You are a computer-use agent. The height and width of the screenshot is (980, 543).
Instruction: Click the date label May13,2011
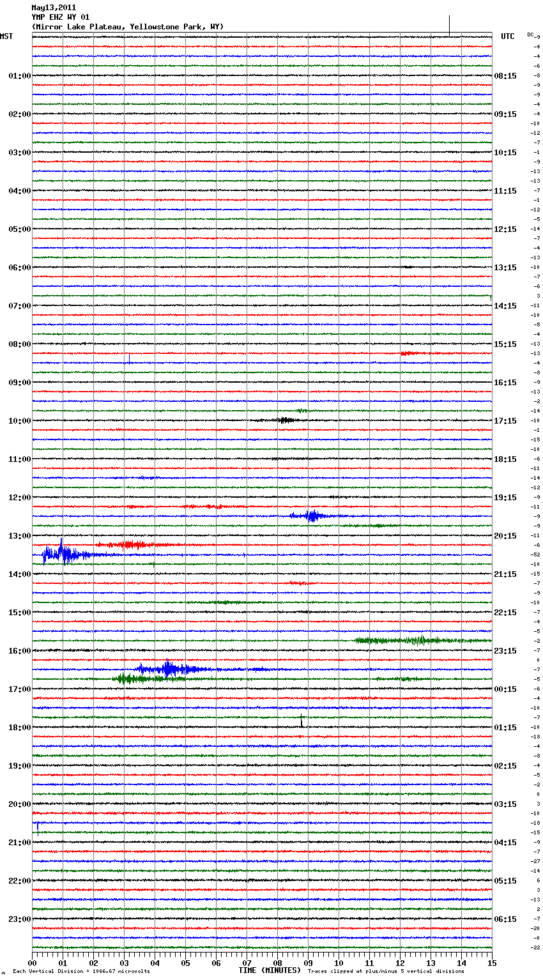(x=54, y=8)
